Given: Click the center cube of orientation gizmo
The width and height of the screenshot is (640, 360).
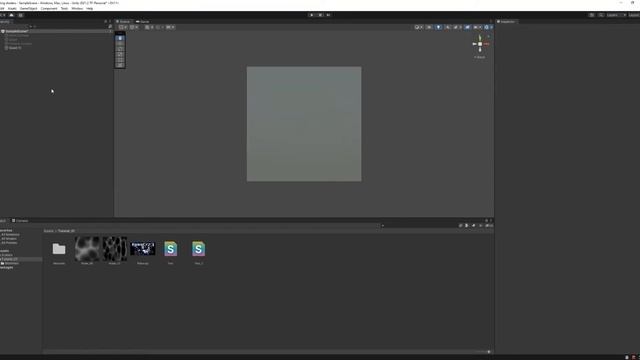Looking at the screenshot, I should 480,44.
